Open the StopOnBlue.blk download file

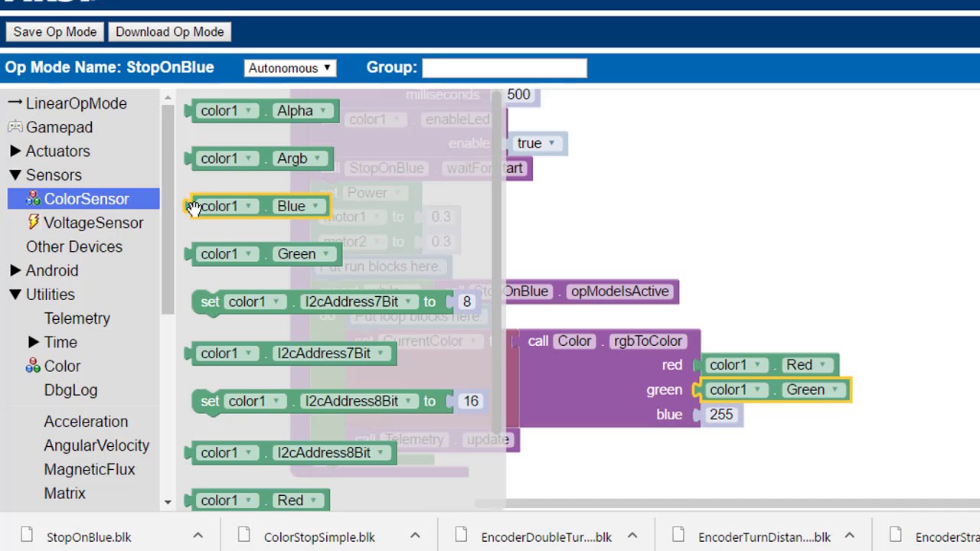coord(89,537)
